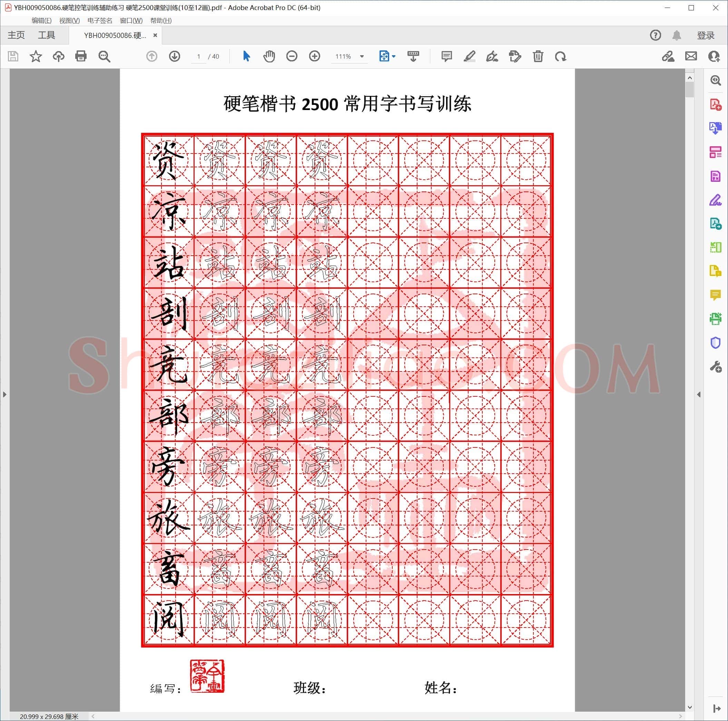Open the zoom percentage dropdown arrow
Image resolution: width=728 pixels, height=721 pixels.
coord(362,57)
